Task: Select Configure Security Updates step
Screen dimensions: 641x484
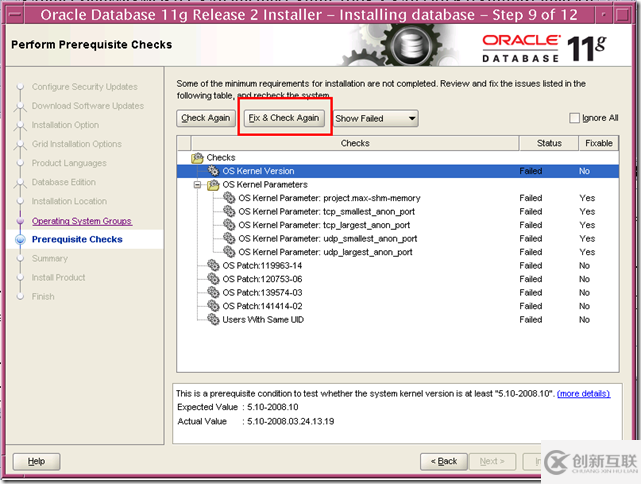Action: pos(85,87)
